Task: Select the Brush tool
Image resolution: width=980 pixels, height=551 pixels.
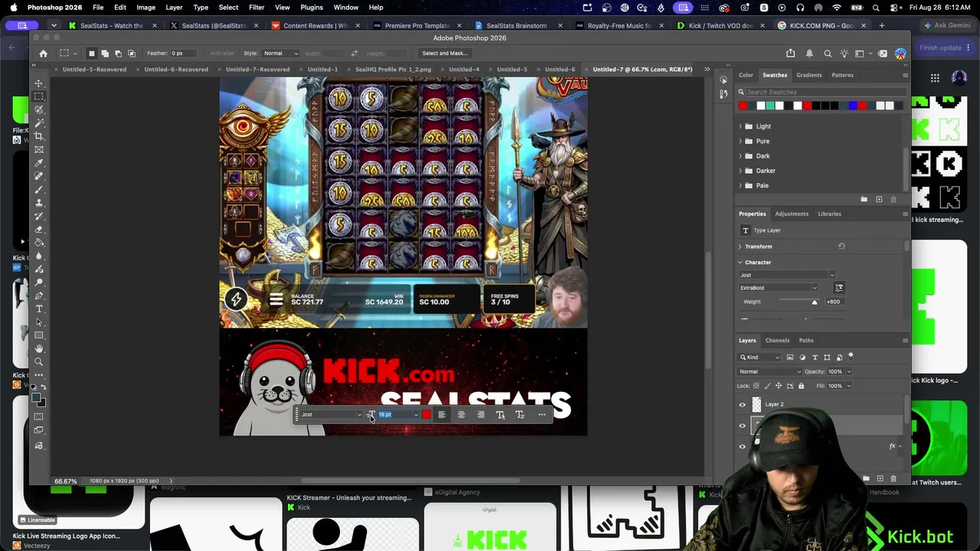Action: pos(39,189)
